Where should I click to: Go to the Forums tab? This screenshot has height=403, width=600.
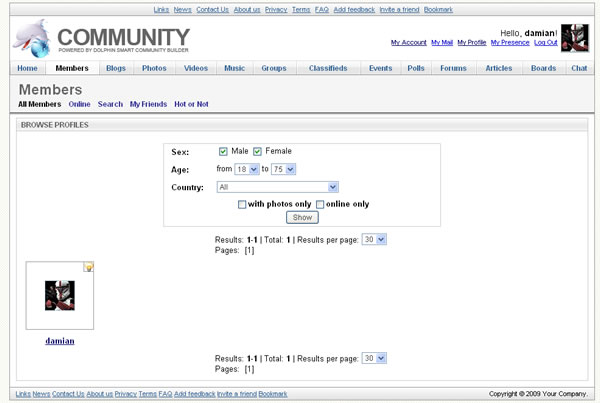[453, 68]
